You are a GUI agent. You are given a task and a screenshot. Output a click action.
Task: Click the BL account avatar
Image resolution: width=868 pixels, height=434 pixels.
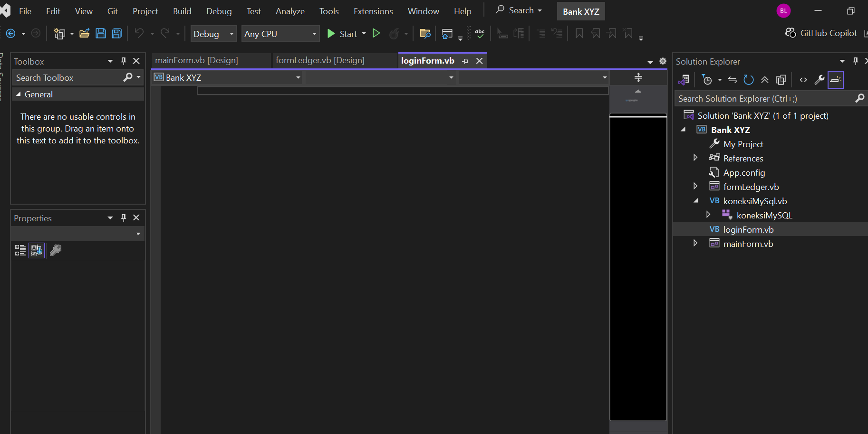783,10
